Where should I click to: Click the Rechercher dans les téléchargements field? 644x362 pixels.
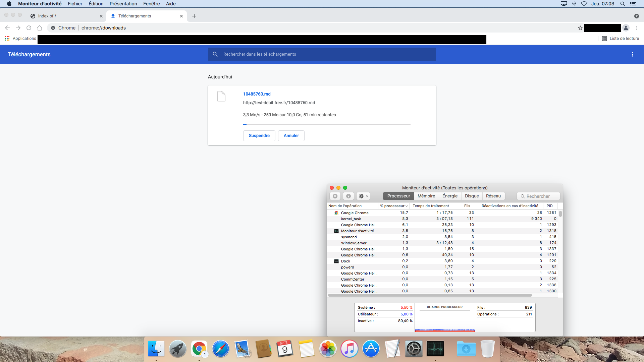pos(322,54)
